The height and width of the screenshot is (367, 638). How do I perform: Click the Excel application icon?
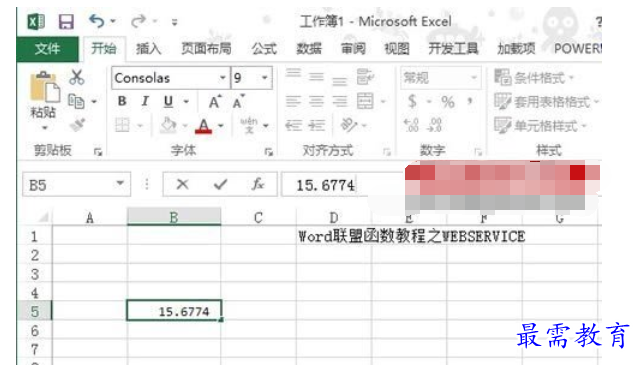pos(36,22)
